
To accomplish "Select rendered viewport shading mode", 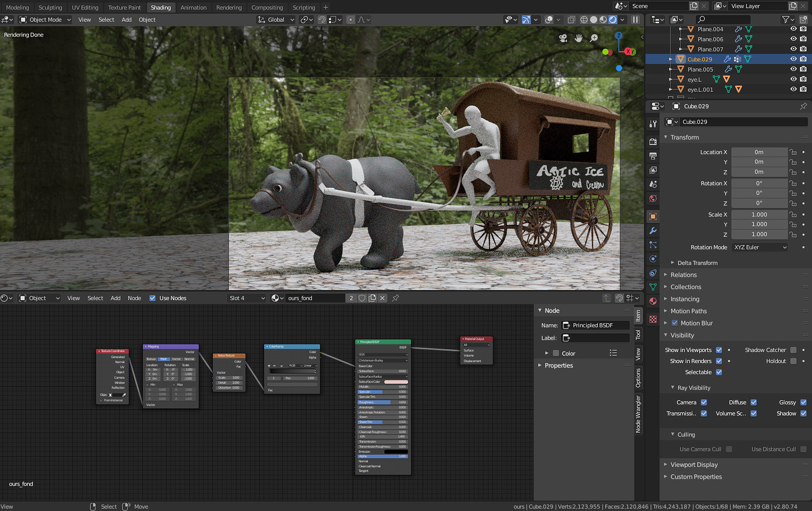I will [613, 19].
